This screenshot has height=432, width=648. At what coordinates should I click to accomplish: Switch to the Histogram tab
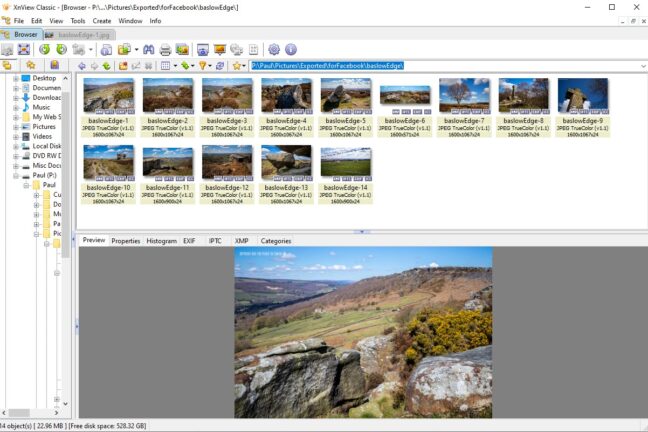(162, 241)
